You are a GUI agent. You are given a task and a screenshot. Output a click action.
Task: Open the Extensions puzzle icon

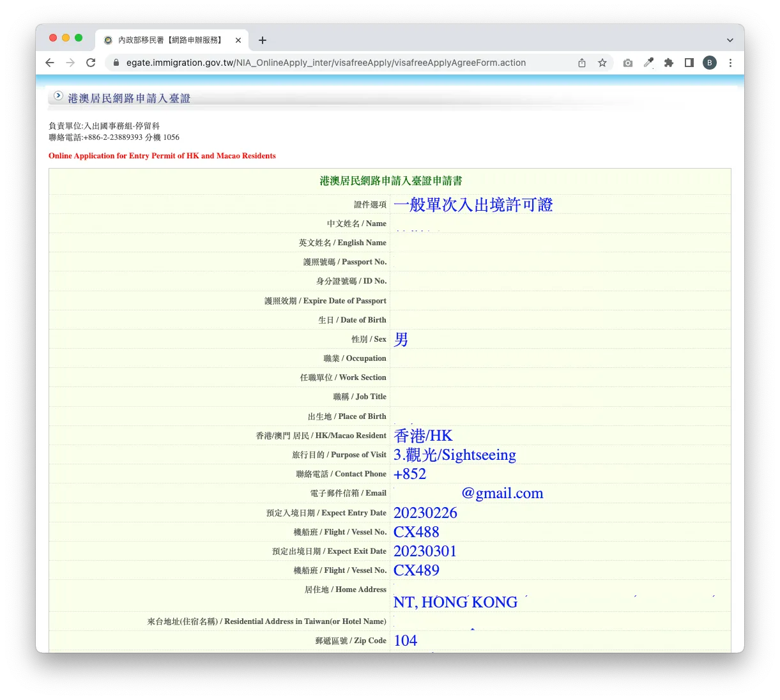click(669, 63)
